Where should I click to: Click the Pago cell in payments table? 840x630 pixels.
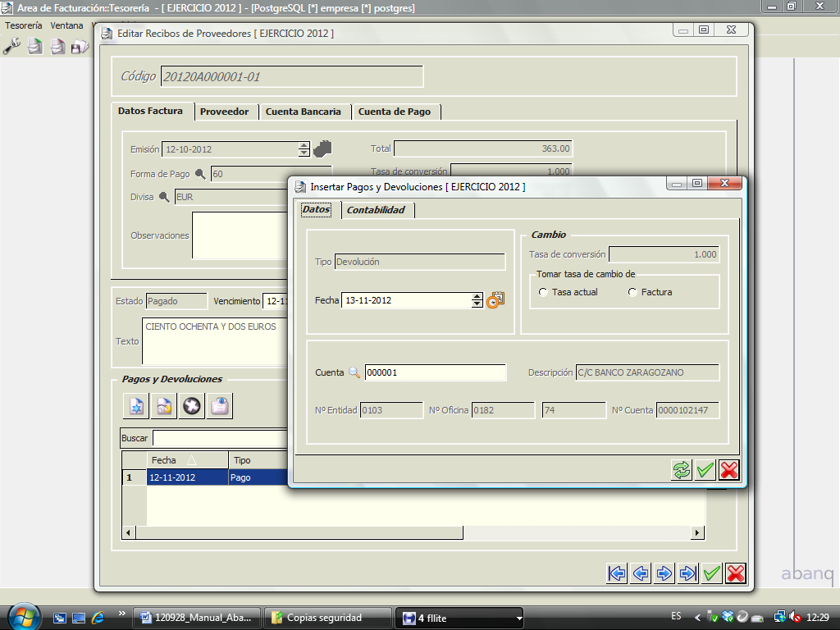point(258,477)
